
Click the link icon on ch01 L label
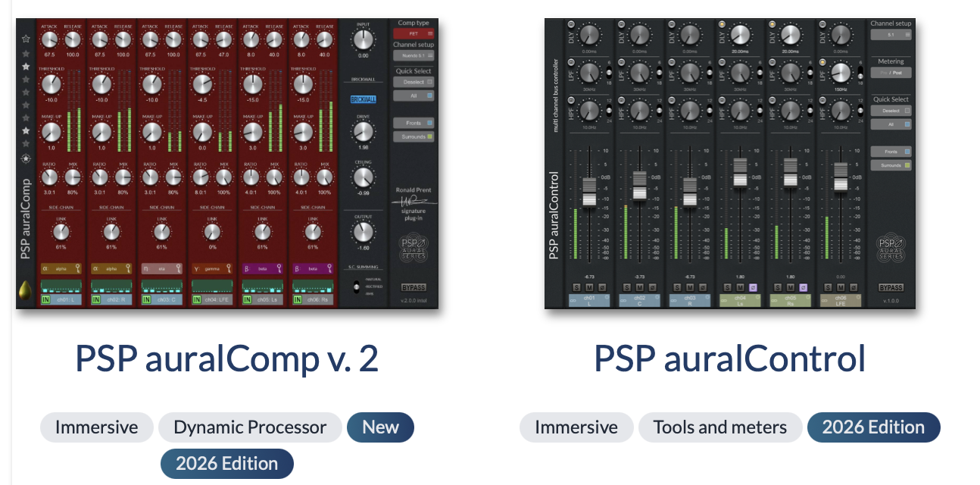(x=573, y=301)
